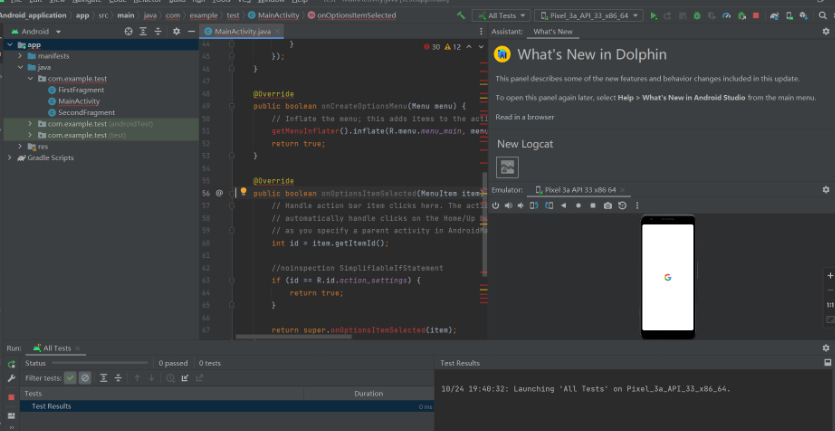Toggle Show Passed tests filter checkmark

(x=70, y=378)
